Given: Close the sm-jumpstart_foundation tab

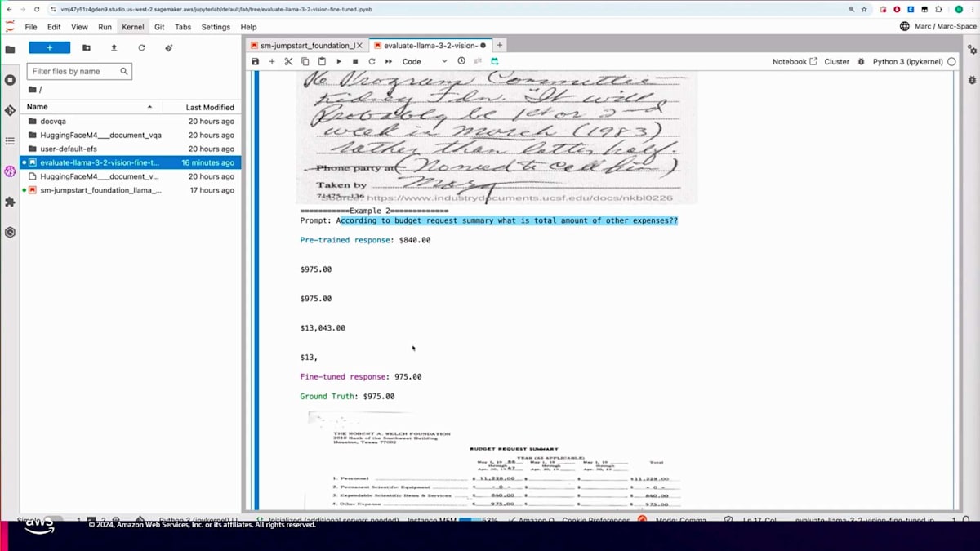Looking at the screenshot, I should click(359, 46).
